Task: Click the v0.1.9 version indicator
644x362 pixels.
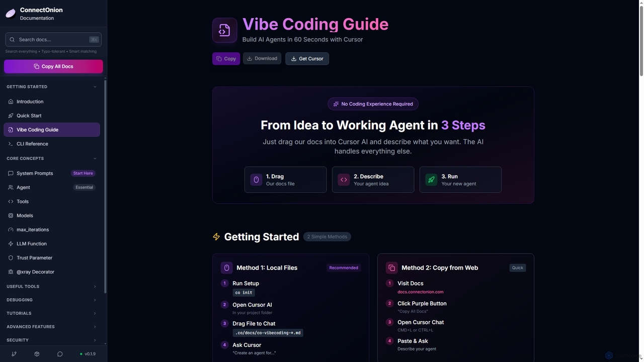Action: point(88,354)
